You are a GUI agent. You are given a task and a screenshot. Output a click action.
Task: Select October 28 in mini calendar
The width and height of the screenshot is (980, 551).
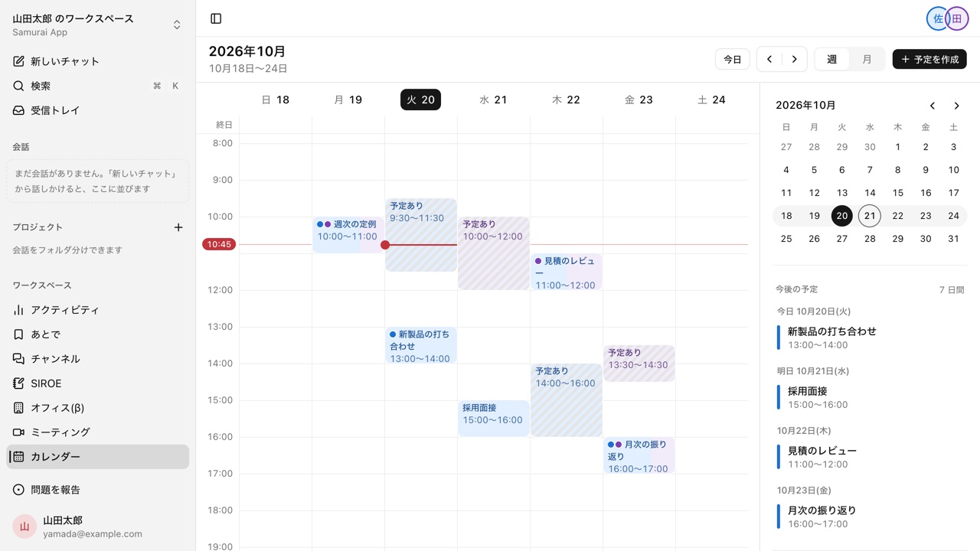pyautogui.click(x=870, y=239)
